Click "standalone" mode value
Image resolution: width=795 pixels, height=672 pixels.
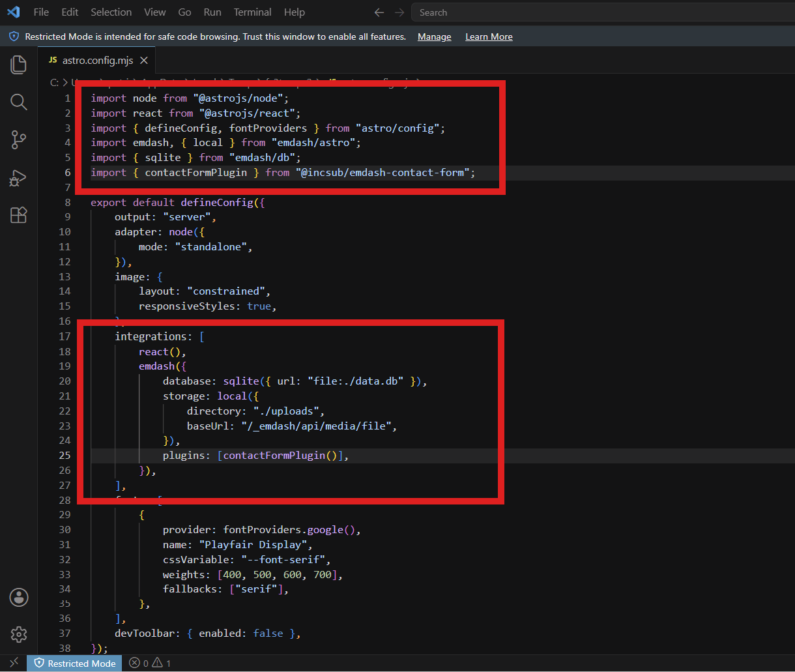pos(210,247)
